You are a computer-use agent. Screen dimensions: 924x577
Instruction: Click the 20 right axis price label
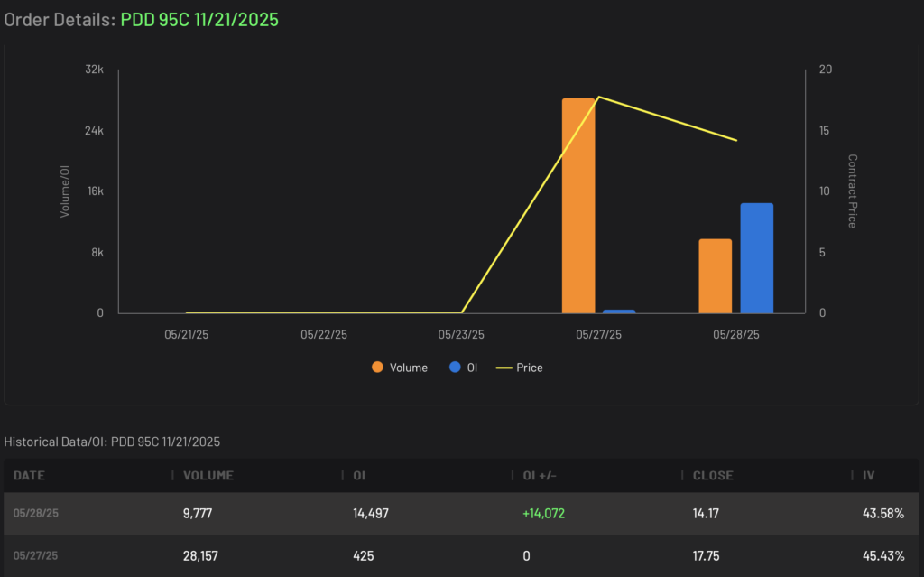(x=826, y=69)
